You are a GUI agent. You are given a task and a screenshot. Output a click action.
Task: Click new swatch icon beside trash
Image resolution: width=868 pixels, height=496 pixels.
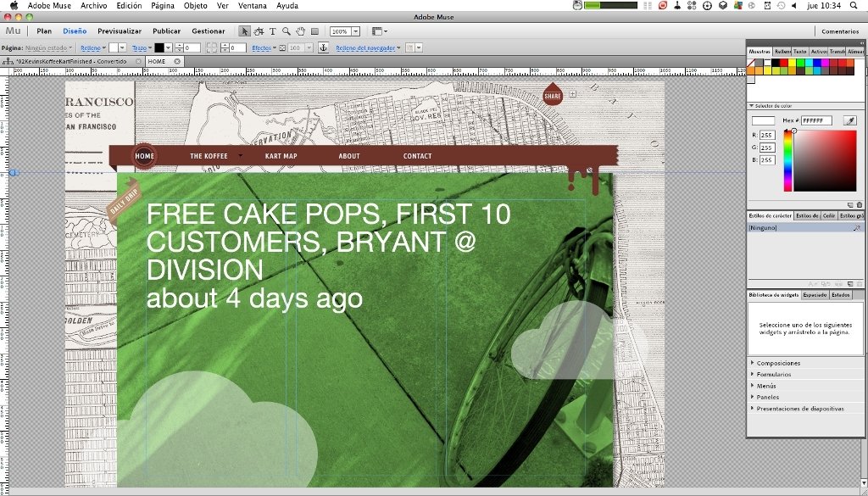pyautogui.click(x=851, y=205)
